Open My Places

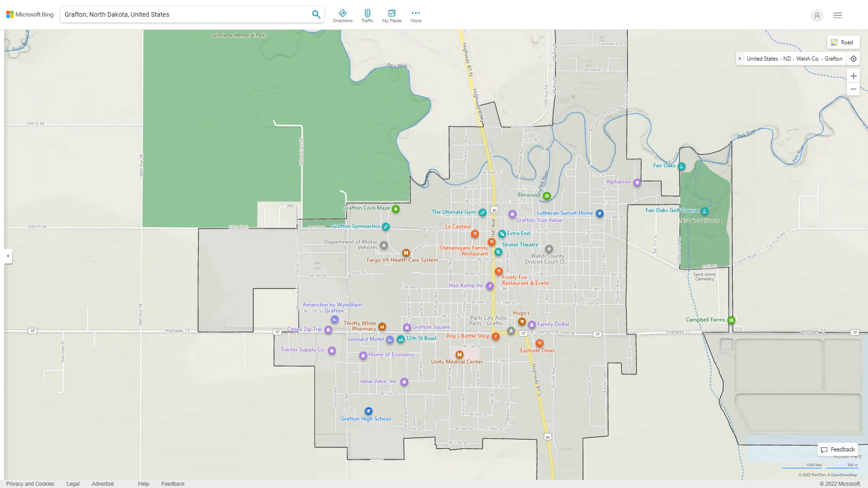[392, 15]
